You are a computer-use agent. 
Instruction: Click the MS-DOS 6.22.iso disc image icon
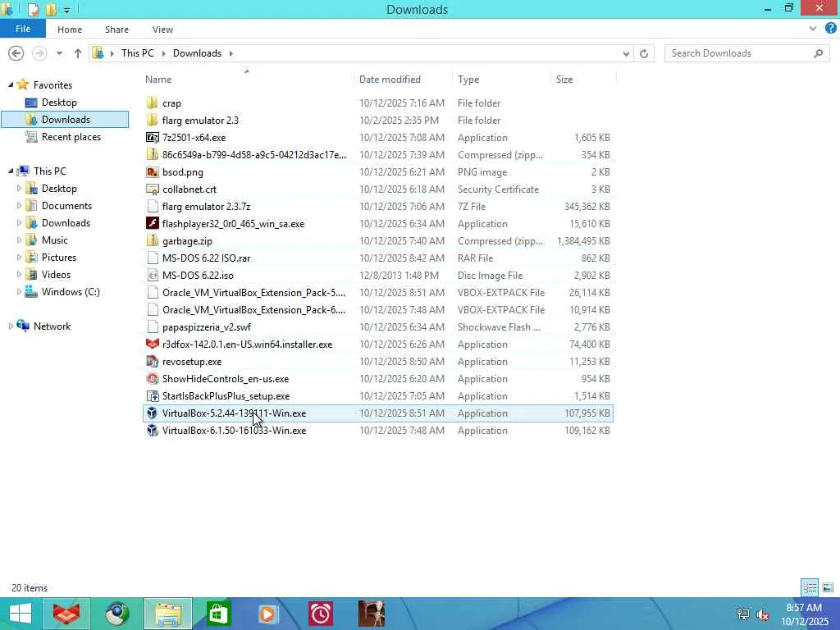[152, 276]
